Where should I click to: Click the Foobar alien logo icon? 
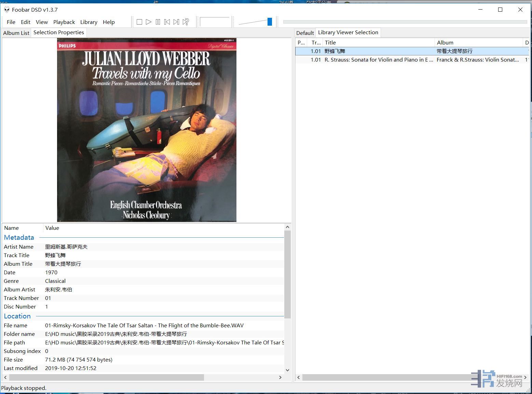pyautogui.click(x=6, y=10)
